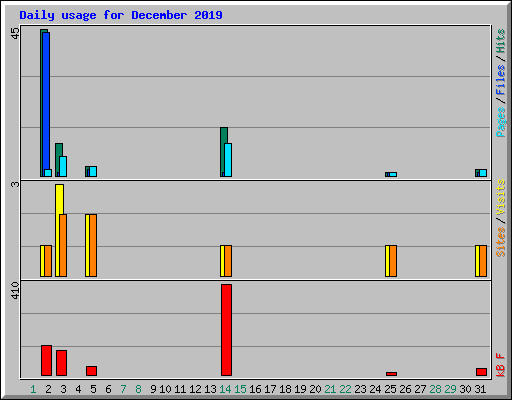
Task: Select the red KB bar for day 5
Action: (91, 371)
